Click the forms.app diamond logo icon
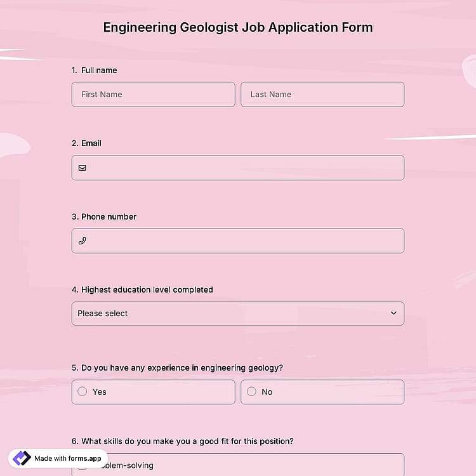The image size is (476, 476). (x=22, y=458)
